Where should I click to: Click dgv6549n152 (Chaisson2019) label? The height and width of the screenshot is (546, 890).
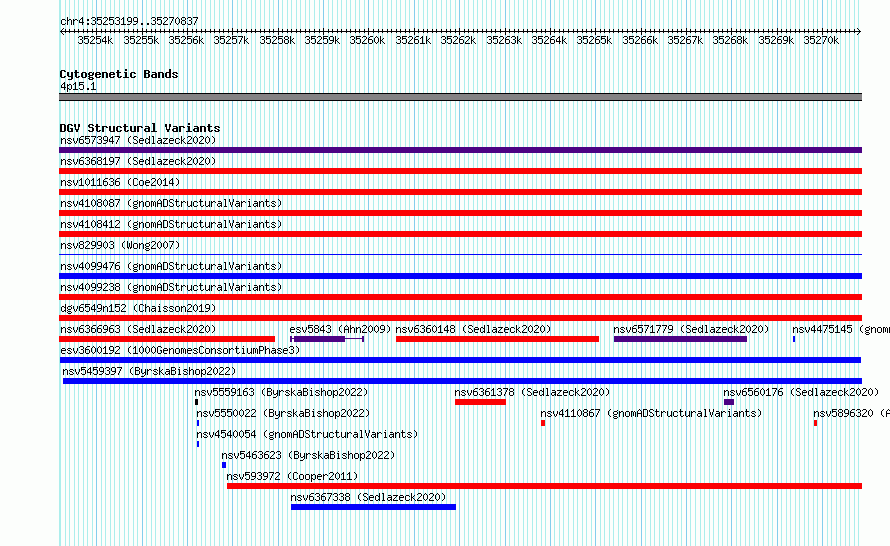point(138,308)
